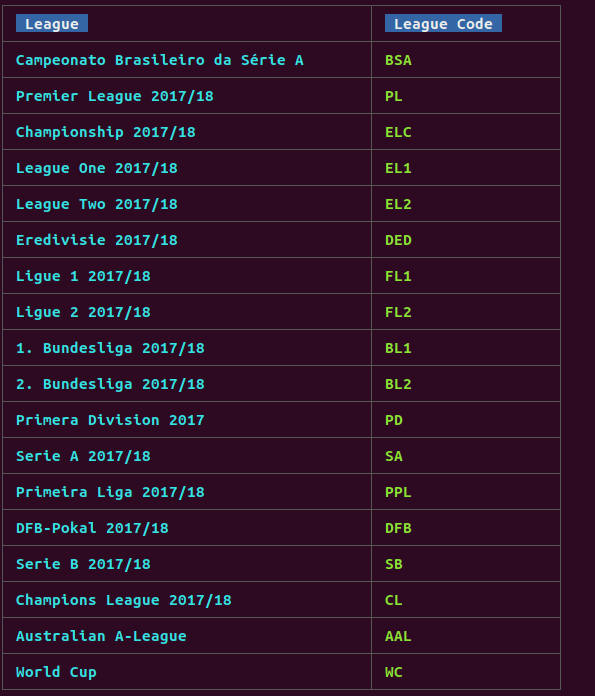Select the Premier League 2017/18 entry

(115, 96)
